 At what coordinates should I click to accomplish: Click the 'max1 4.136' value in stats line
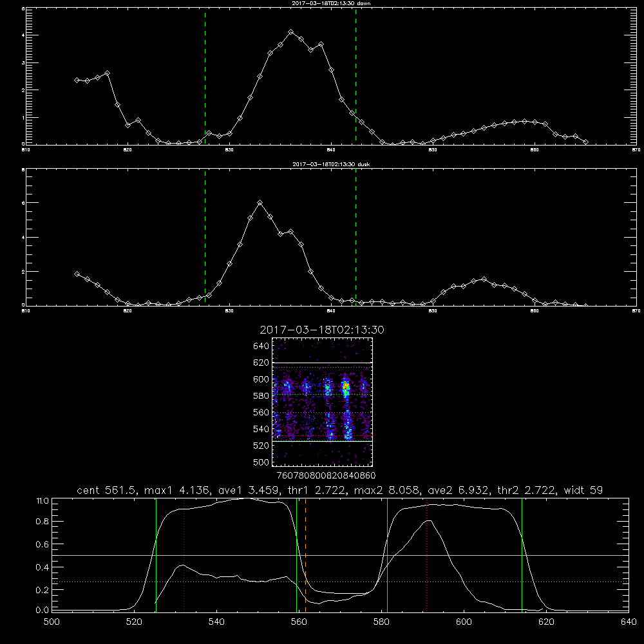tap(176, 490)
